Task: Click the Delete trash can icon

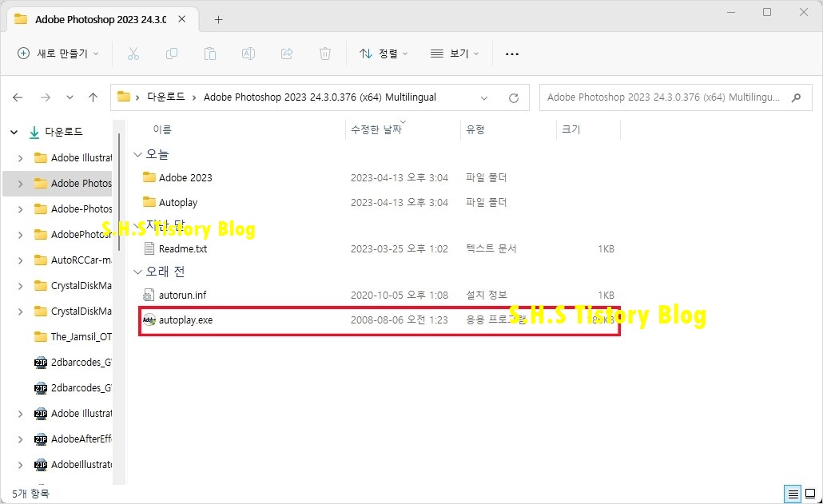Action: 325,54
